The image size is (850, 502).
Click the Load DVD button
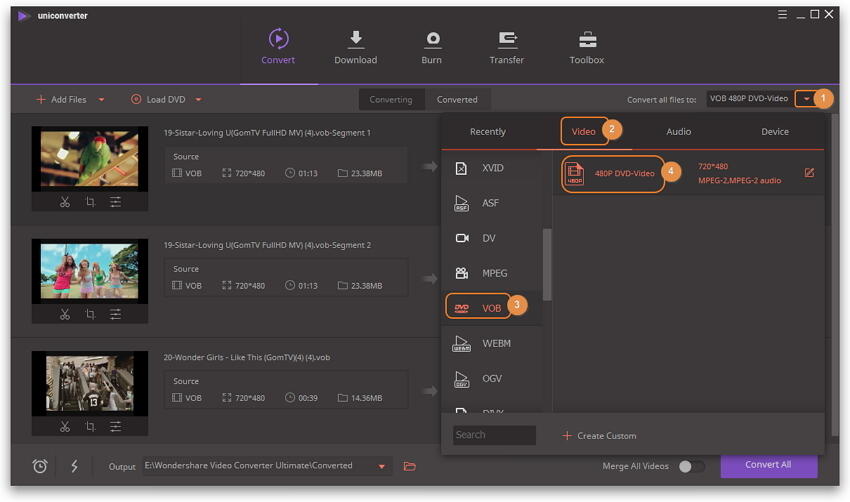click(158, 100)
